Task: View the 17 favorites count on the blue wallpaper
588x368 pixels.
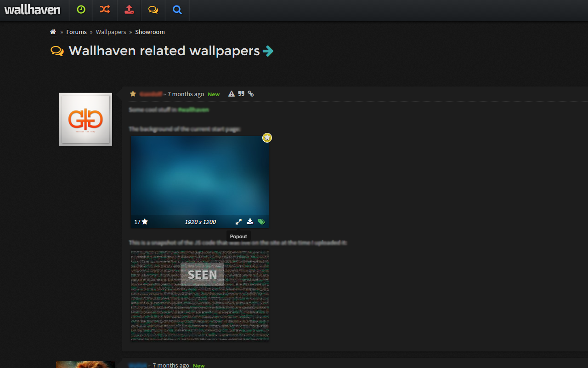Action: pos(141,222)
